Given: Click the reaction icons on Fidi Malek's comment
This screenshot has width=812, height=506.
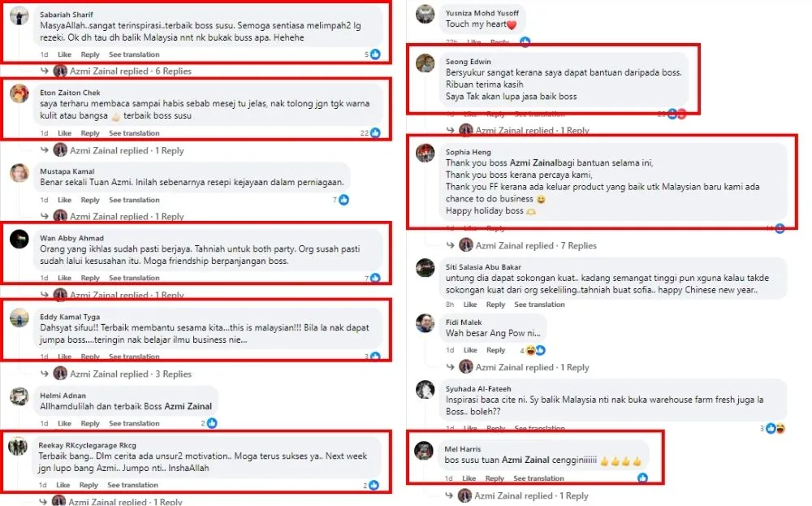Looking at the screenshot, I should 535,351.
